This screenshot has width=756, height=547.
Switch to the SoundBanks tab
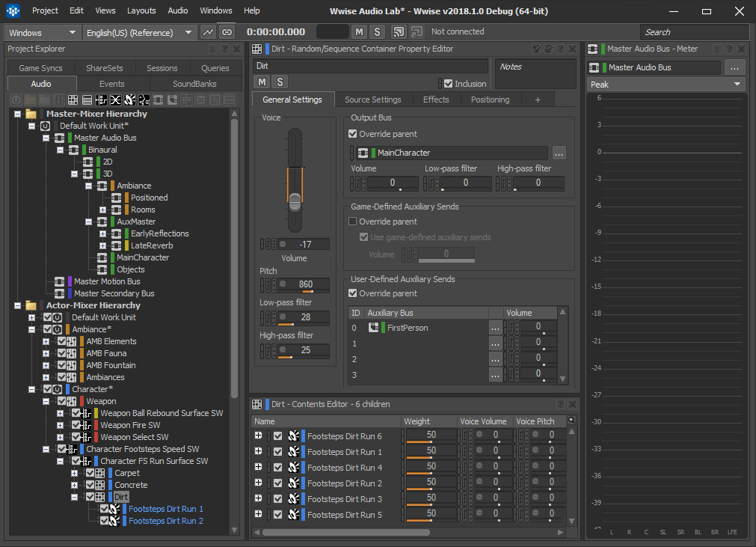tap(194, 84)
